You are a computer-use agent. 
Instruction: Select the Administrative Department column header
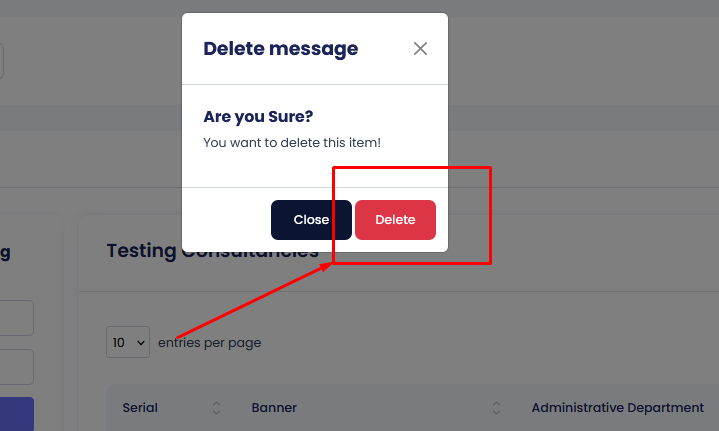[617, 408]
